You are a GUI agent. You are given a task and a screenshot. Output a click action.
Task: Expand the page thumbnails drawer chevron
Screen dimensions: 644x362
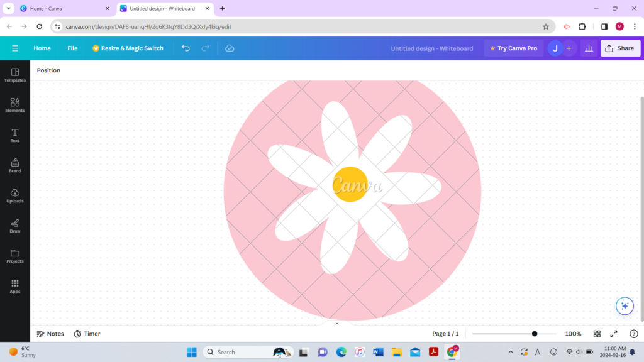(337, 324)
